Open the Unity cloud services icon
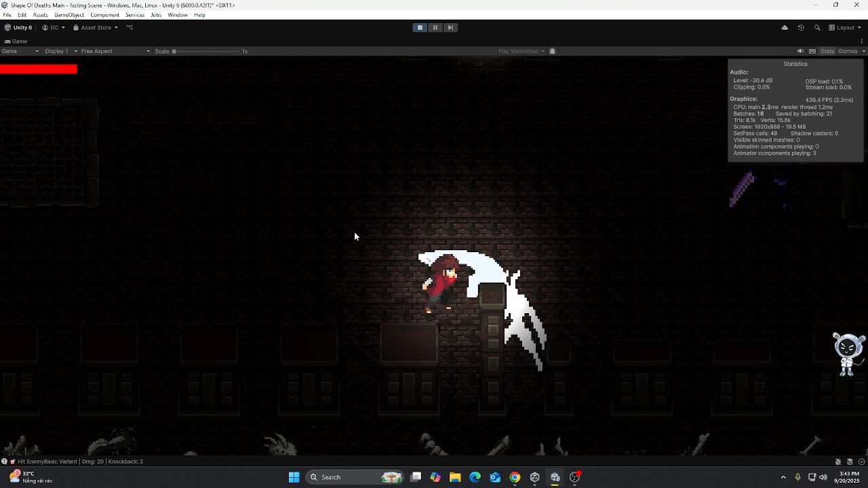This screenshot has height=488, width=868. 785,28
